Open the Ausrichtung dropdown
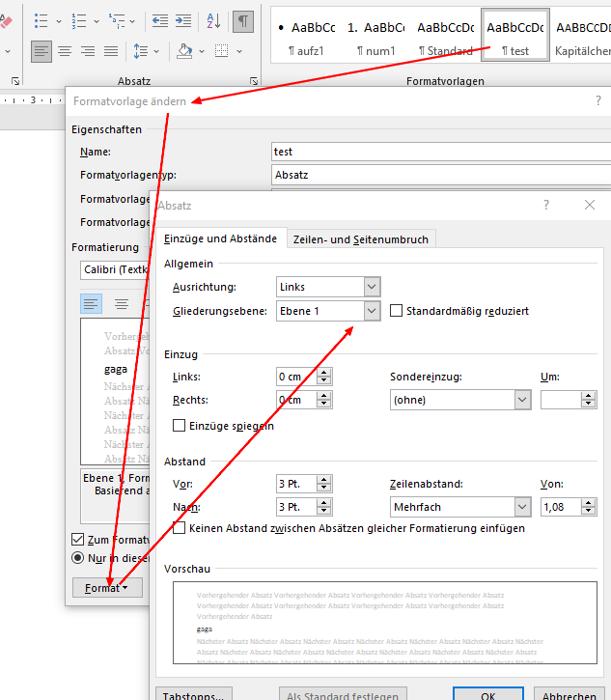This screenshot has height=700, width=611. pyautogui.click(x=372, y=287)
